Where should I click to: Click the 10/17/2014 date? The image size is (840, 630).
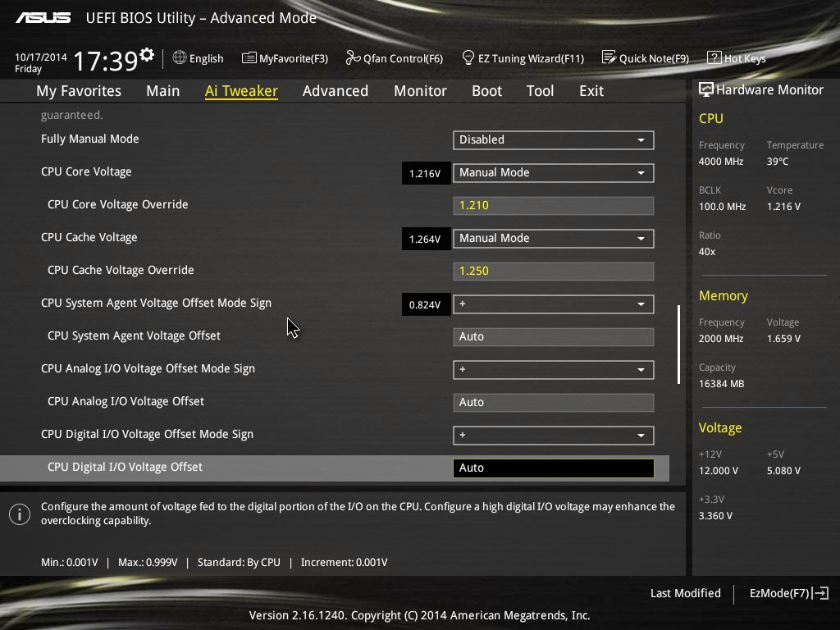pyautogui.click(x=41, y=57)
